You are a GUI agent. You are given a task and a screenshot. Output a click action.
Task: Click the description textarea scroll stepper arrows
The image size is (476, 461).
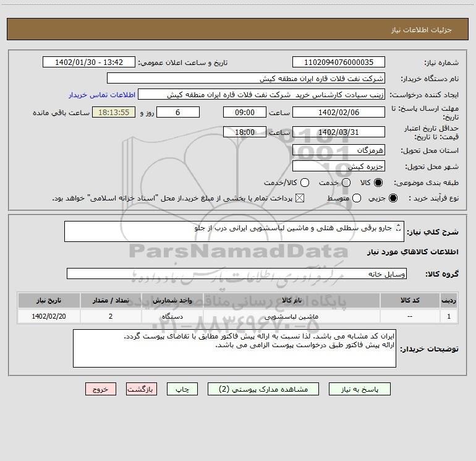[399, 227]
